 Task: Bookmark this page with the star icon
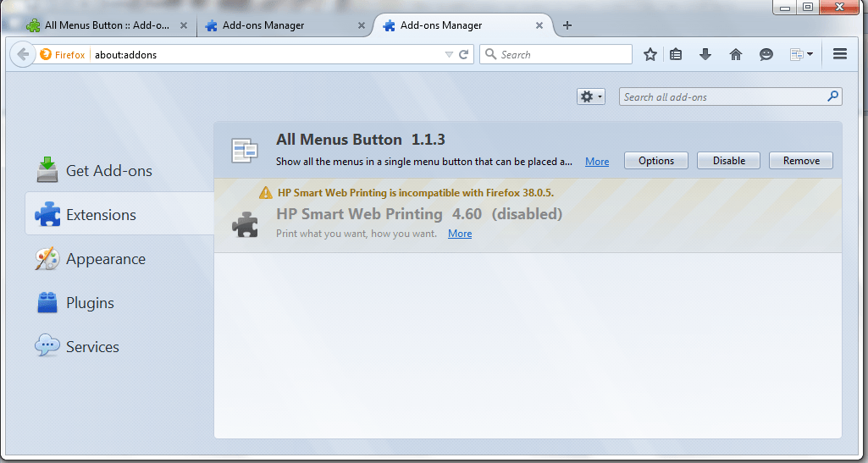pyautogui.click(x=650, y=54)
